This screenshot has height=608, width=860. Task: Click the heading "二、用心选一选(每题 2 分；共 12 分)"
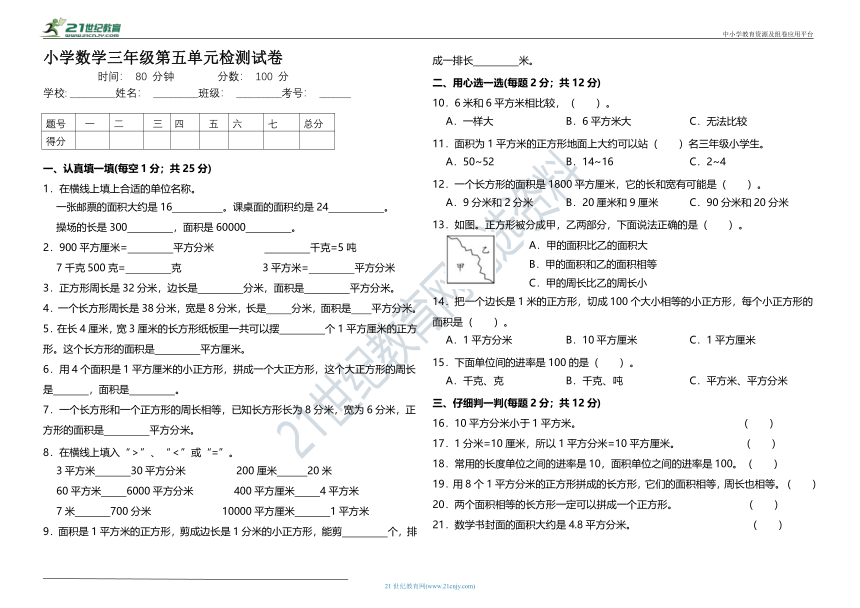(517, 83)
